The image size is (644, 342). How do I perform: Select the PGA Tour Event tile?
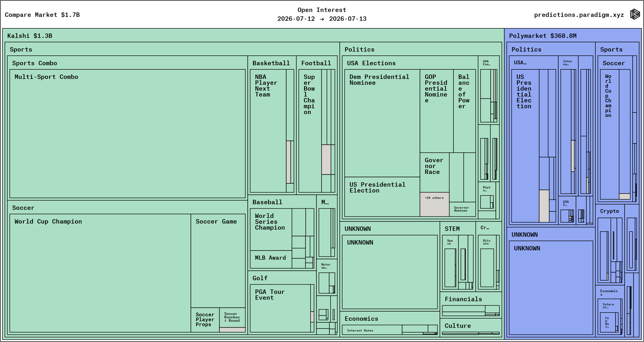click(280, 308)
